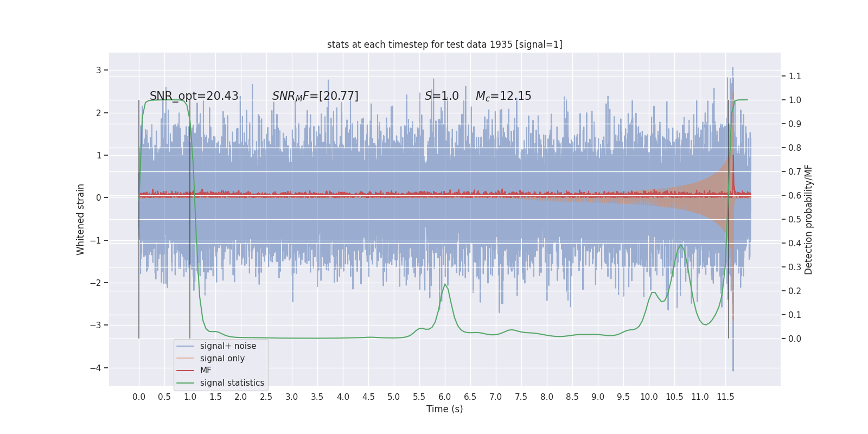
Task: Click the red line swatch for MF
Action: pos(186,371)
